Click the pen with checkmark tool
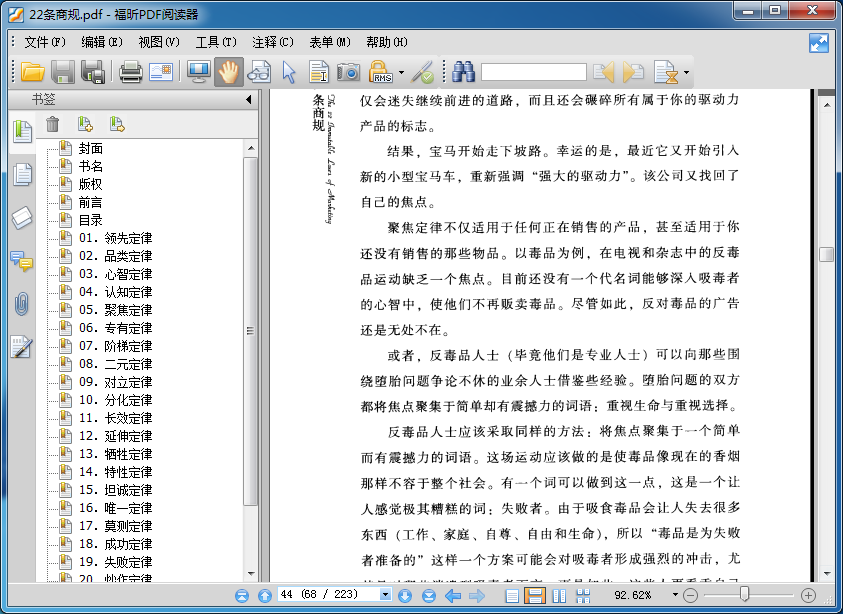Screen dimensions: 843x614 [x=422, y=72]
